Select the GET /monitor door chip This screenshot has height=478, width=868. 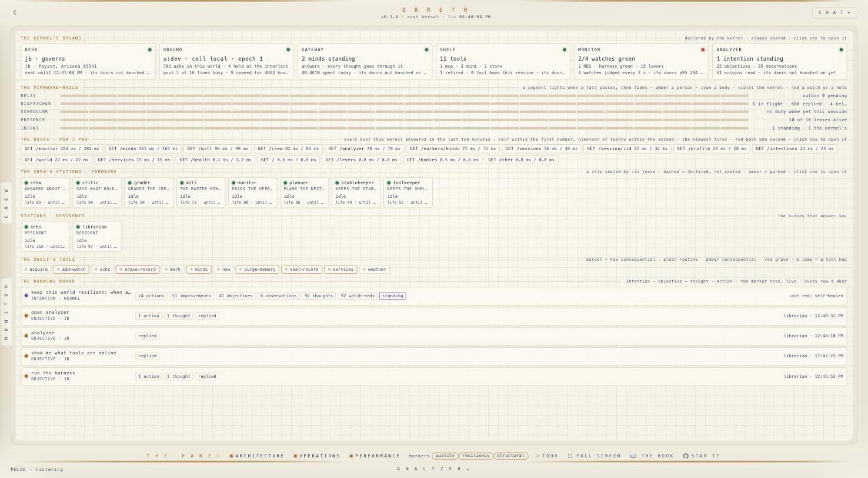click(x=62, y=149)
